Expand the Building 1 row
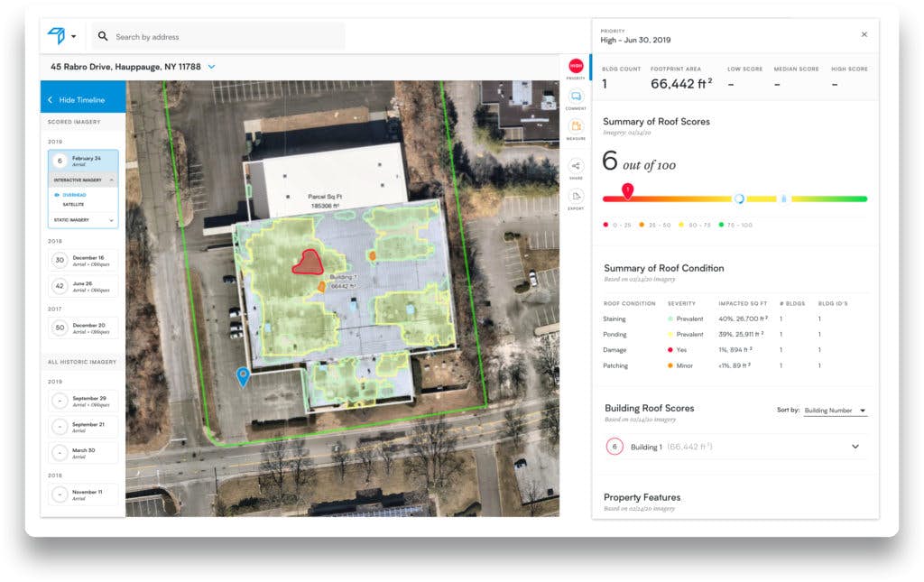924x582 pixels. [855, 447]
